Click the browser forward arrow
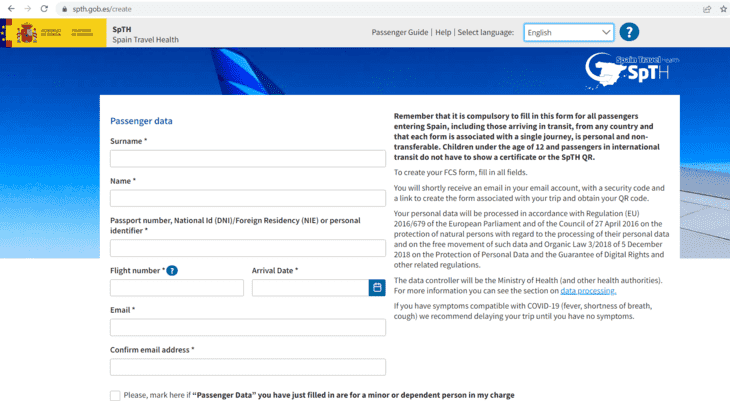 (x=27, y=9)
